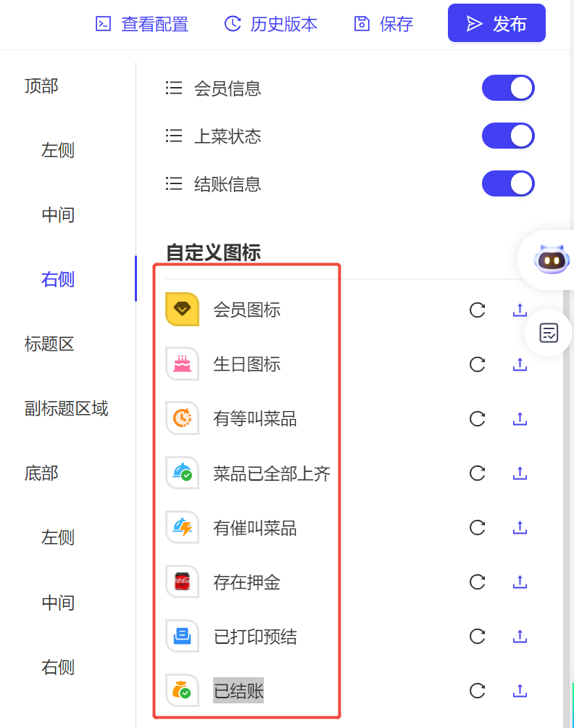Open the checklist floating icon
This screenshot has width=574, height=728.
click(549, 332)
